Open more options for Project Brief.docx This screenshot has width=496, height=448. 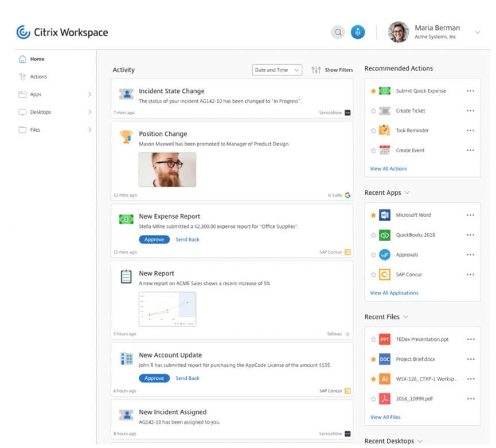(470, 359)
